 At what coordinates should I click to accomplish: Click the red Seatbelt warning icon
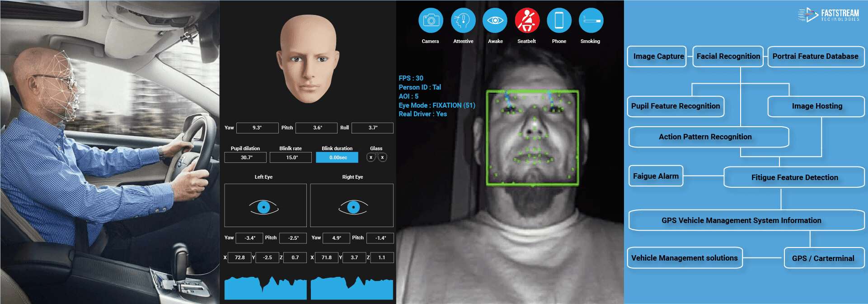[527, 20]
